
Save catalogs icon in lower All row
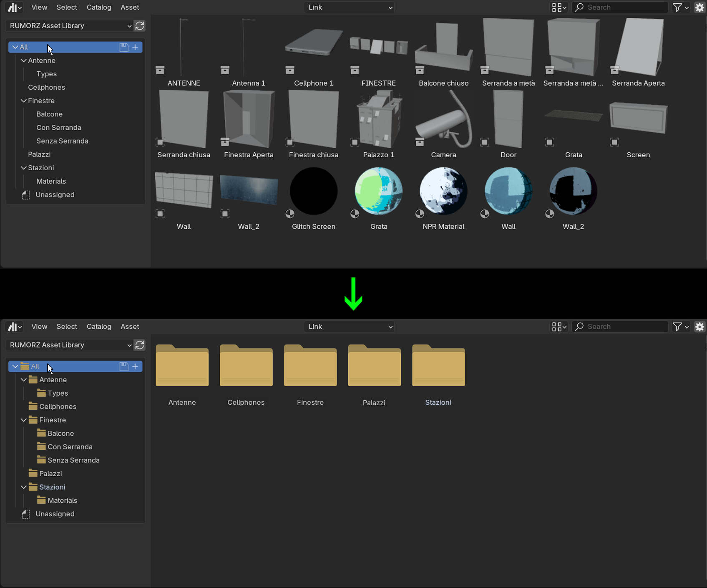point(124,366)
